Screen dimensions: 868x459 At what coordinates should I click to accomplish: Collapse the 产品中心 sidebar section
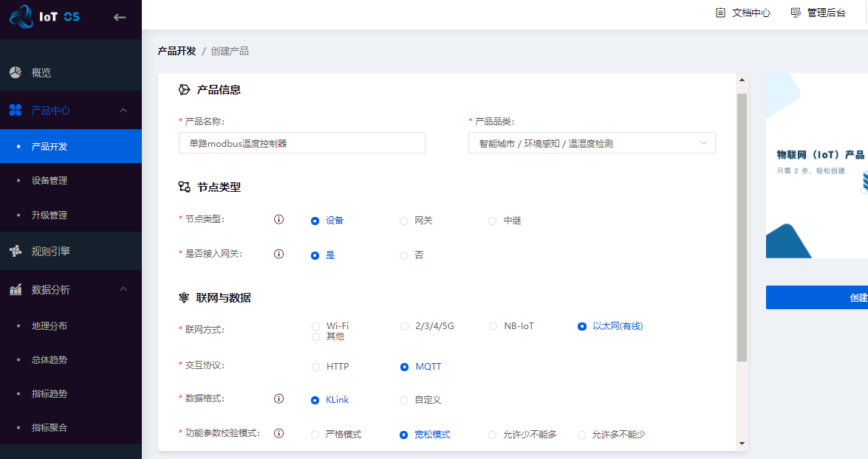point(123,111)
